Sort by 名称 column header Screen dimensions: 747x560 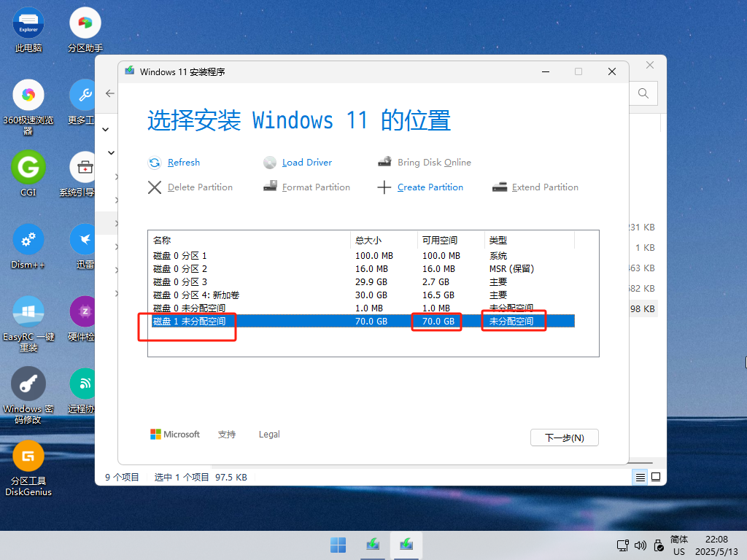tap(249, 241)
